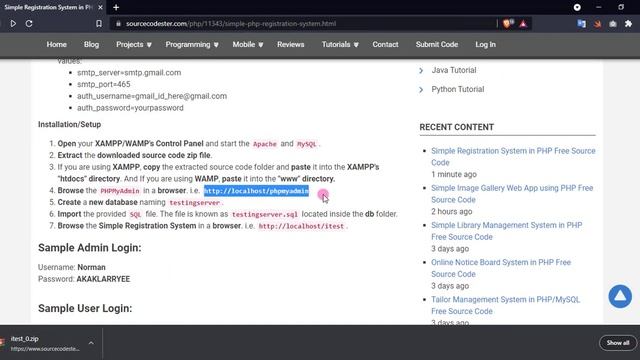Click the Apache code label
This screenshot has width=640, height=360.
(264, 144)
